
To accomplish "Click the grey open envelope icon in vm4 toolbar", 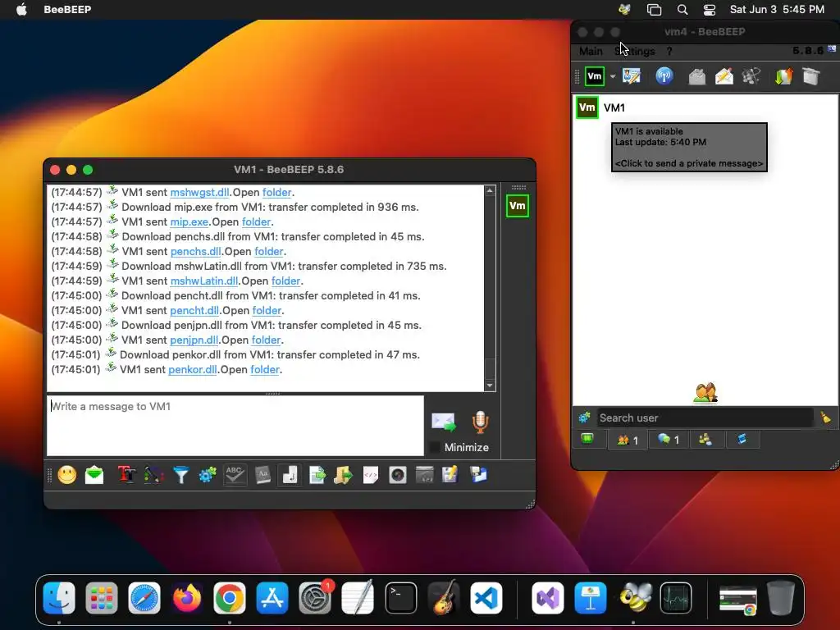I will point(696,76).
